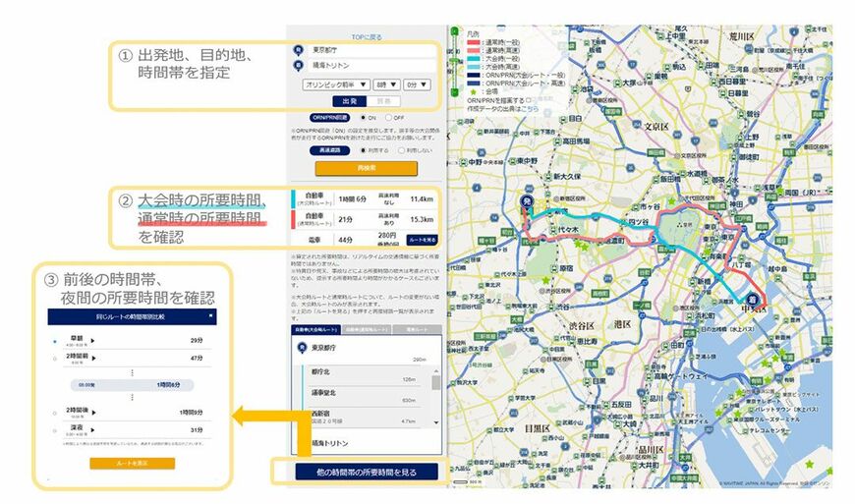Click the map zoom-in button atop zoom slider
855x504 pixels.
point(454,32)
